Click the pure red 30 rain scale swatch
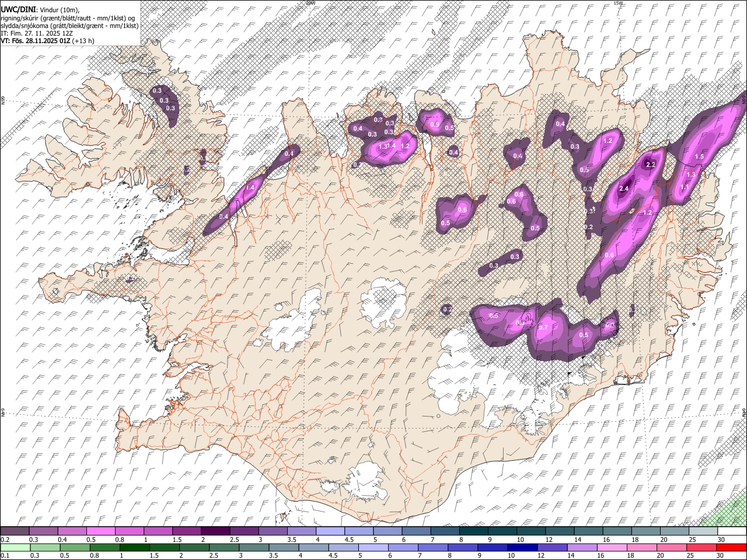The width and height of the screenshot is (747, 560). click(x=731, y=548)
